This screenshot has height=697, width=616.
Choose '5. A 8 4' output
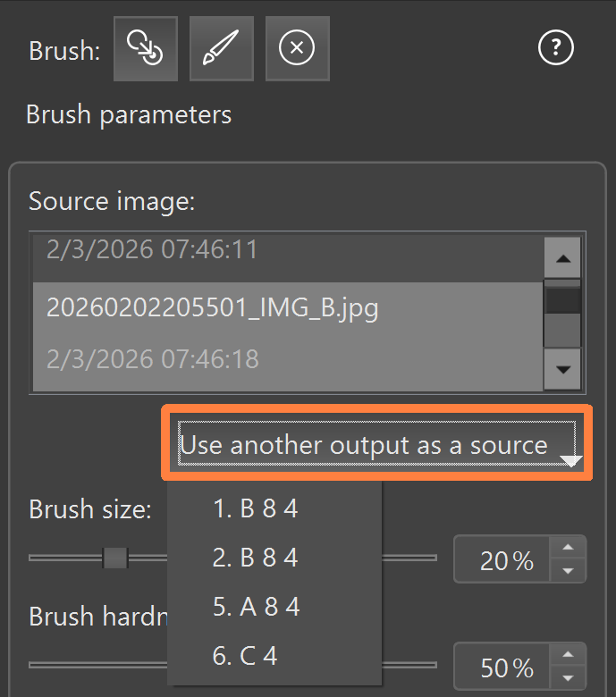pyautogui.click(x=257, y=608)
